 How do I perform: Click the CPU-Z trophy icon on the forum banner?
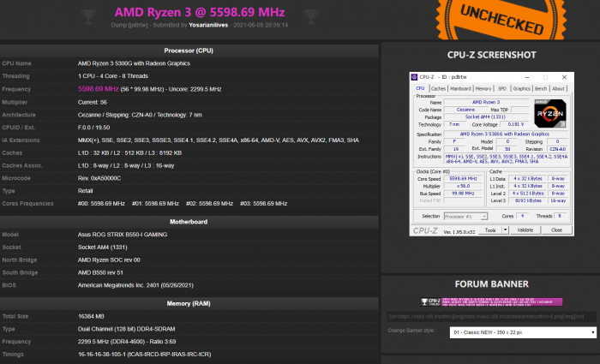pyautogui.click(x=425, y=301)
